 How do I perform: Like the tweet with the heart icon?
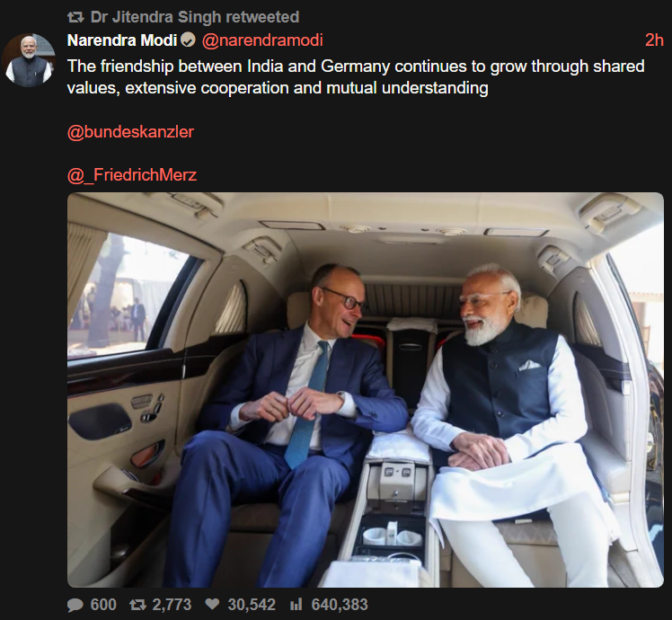click(x=214, y=605)
